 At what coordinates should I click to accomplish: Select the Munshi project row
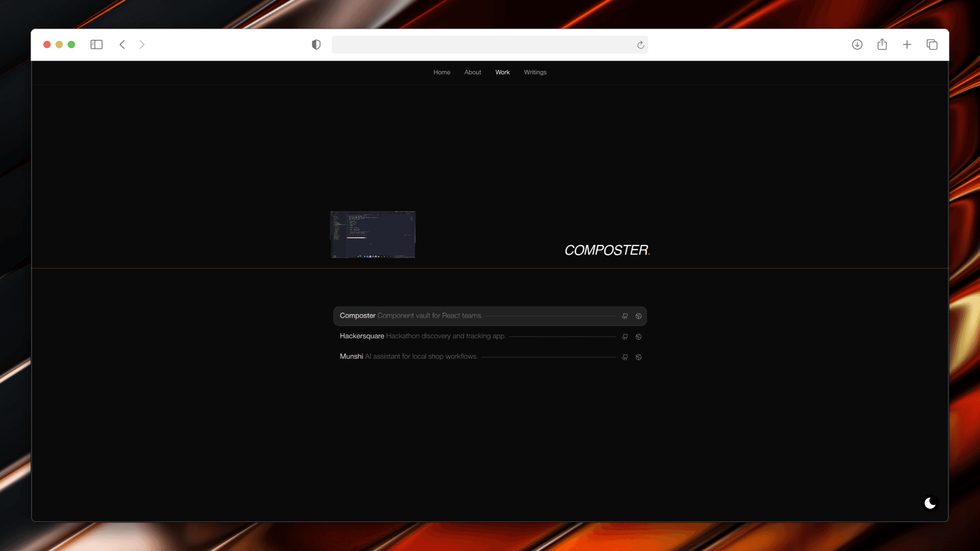[x=490, y=357]
